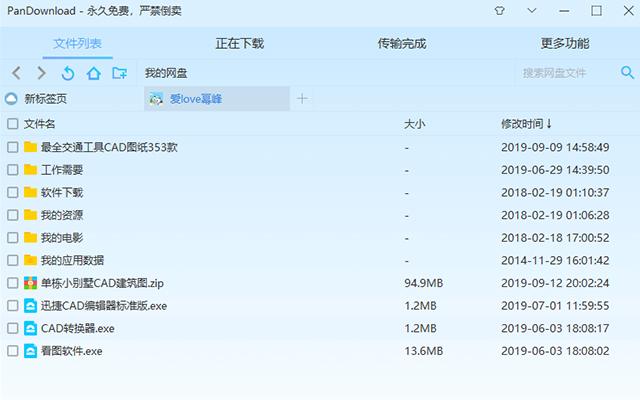Click exe icon of 看图软件.exe
This screenshot has height=400, width=640.
click(x=30, y=351)
